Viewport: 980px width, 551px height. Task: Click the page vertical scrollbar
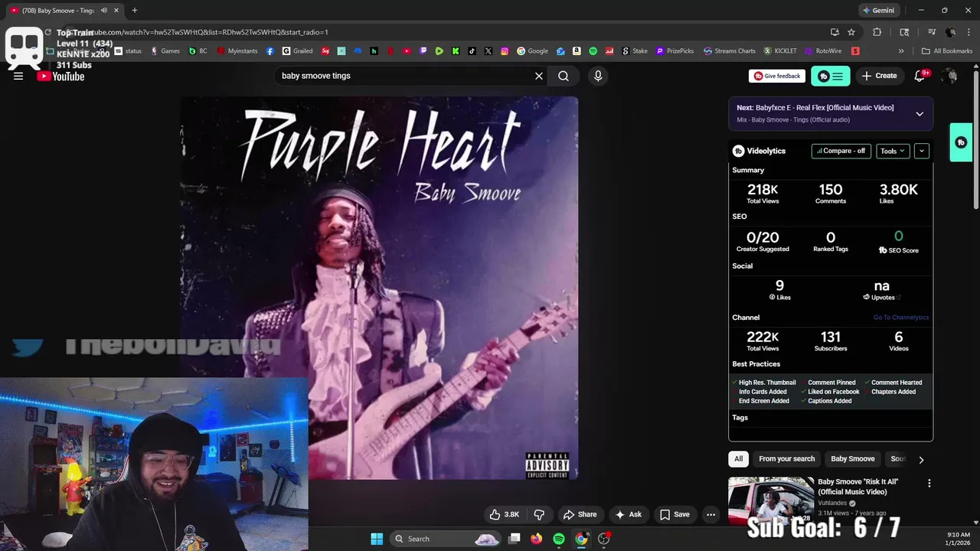(975, 138)
